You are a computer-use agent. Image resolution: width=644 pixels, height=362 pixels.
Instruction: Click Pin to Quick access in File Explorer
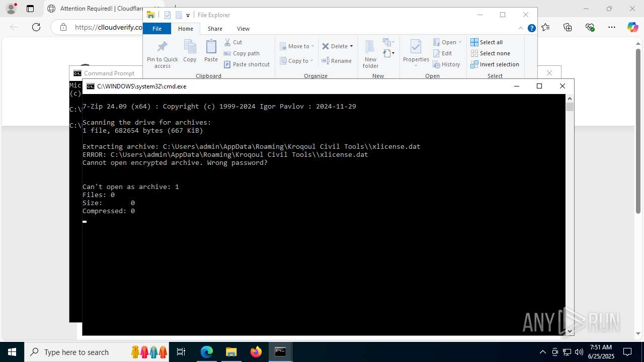[x=162, y=55]
